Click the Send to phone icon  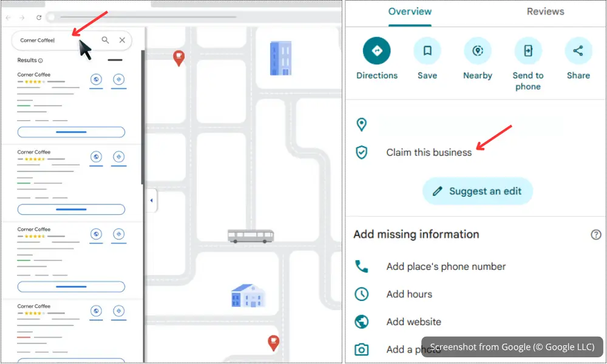[528, 50]
